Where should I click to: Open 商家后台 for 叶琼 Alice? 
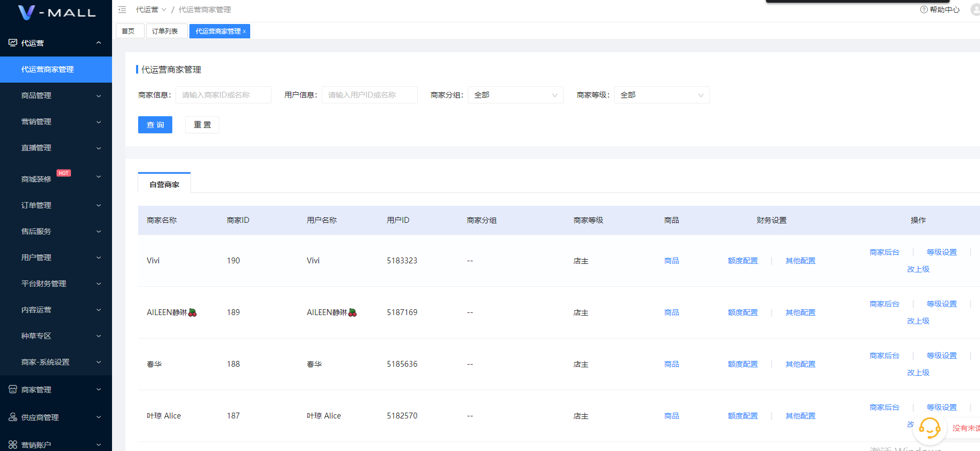click(885, 407)
